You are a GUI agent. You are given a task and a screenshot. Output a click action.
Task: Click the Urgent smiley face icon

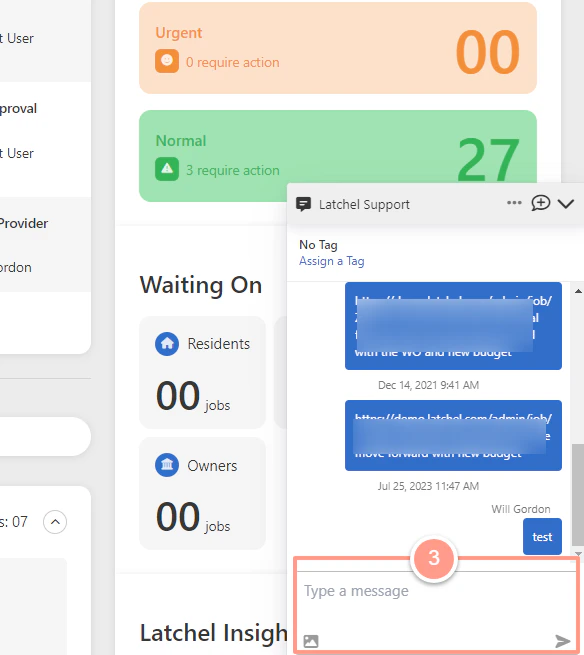(x=167, y=61)
